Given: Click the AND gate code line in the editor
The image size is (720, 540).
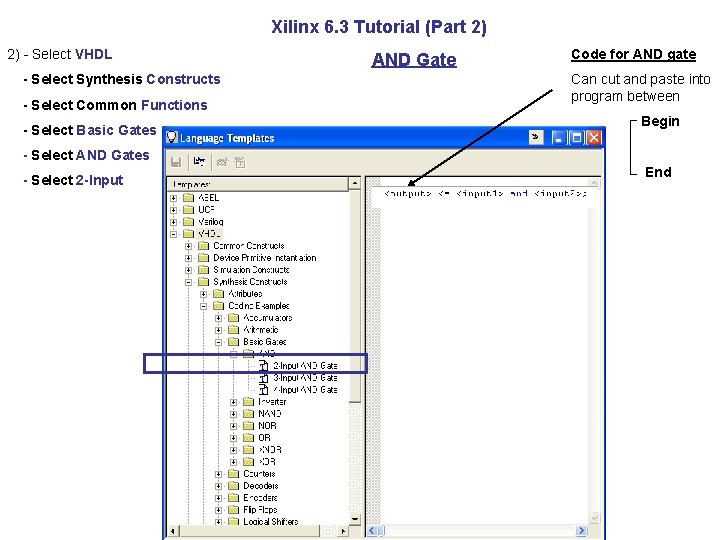Looking at the screenshot, I should click(485, 193).
